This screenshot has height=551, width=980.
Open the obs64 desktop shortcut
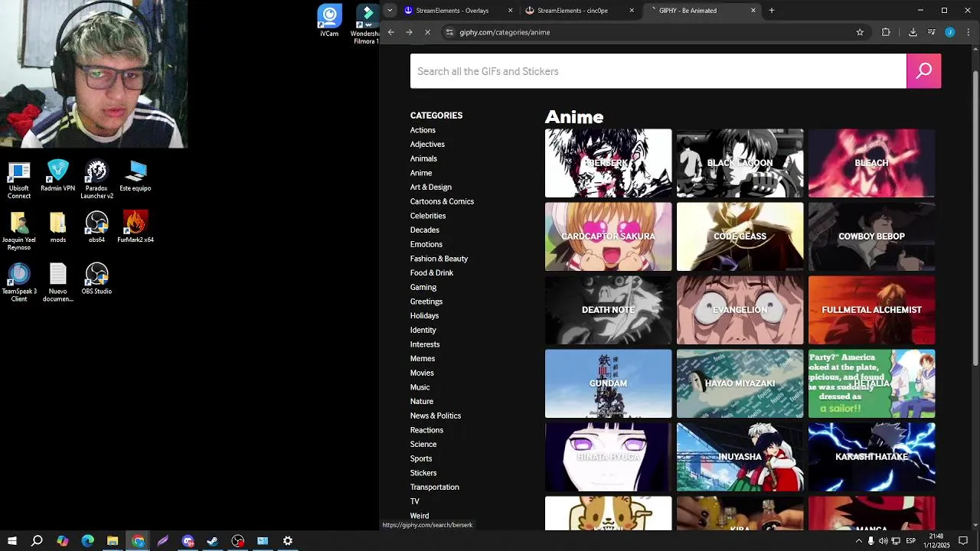click(x=96, y=227)
